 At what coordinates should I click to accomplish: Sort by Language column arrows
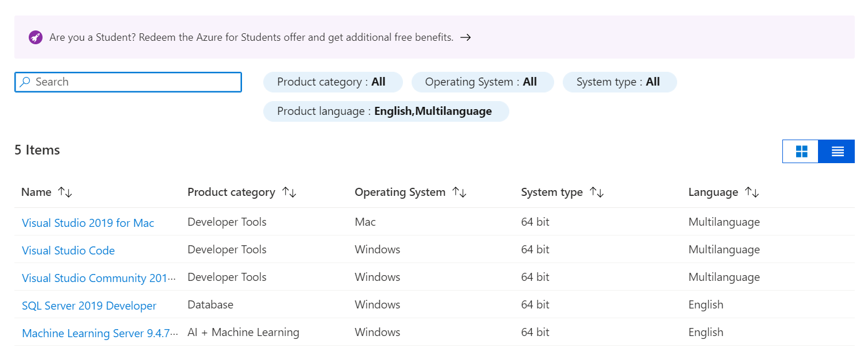tap(752, 192)
